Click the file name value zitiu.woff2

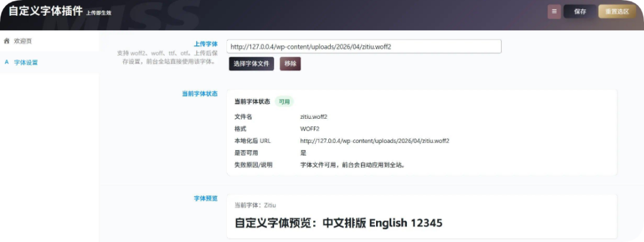[x=314, y=117]
